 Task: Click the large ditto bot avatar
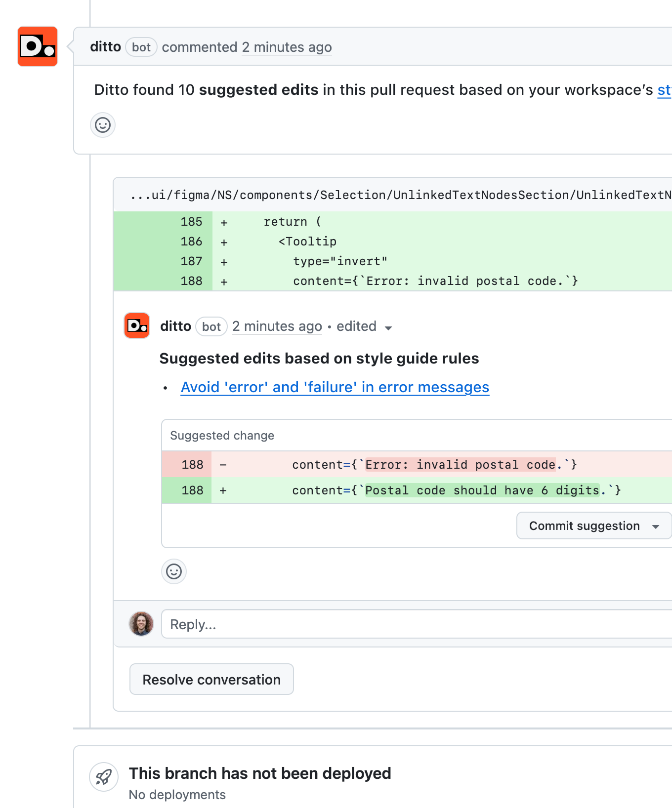point(38,46)
